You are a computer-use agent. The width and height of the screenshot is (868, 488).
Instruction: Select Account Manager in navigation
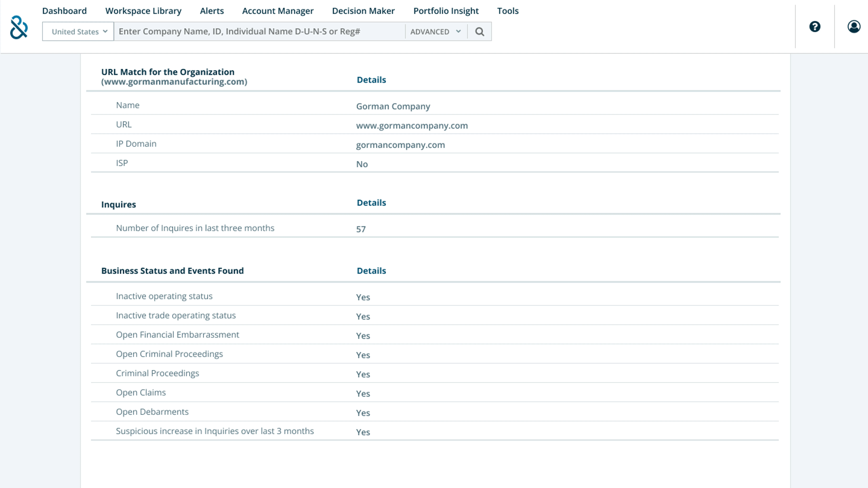pos(278,11)
